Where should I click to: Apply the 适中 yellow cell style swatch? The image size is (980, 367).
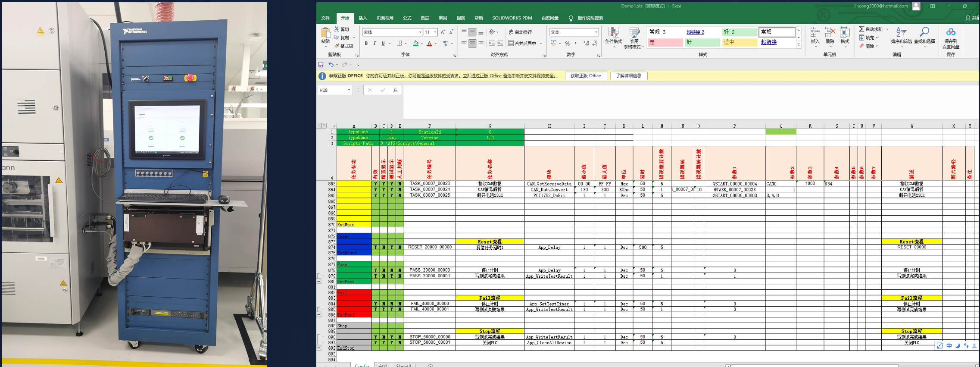(x=740, y=42)
